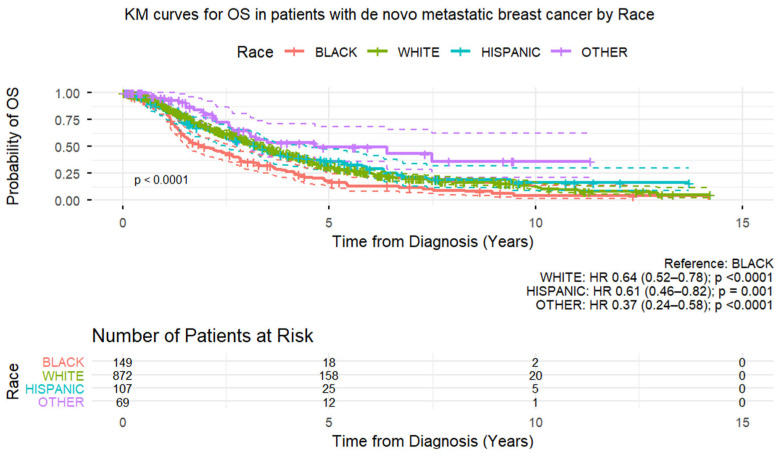Click the 0.50 tick on the y-axis
Screen dimensions: 782x464
68,147
